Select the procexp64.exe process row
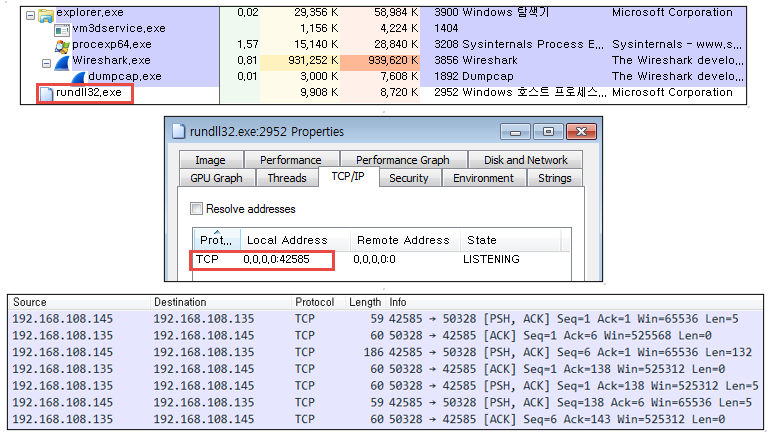 384,45
